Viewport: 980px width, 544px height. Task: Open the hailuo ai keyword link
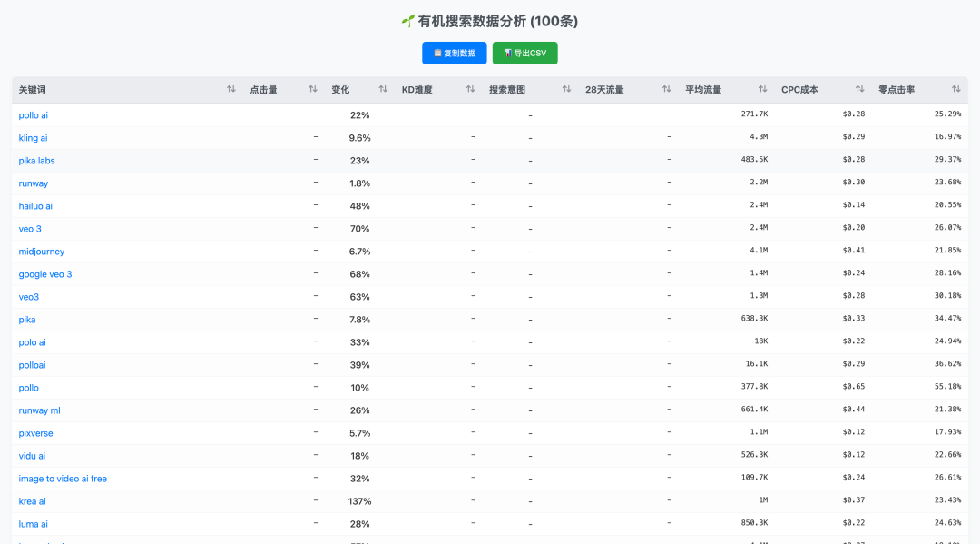(35, 206)
